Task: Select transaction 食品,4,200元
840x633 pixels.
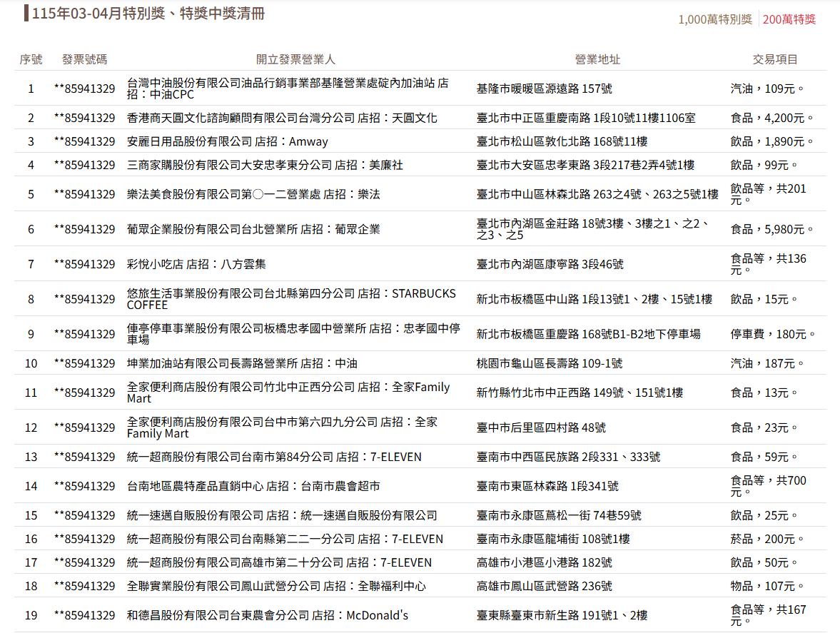Action: click(772, 118)
